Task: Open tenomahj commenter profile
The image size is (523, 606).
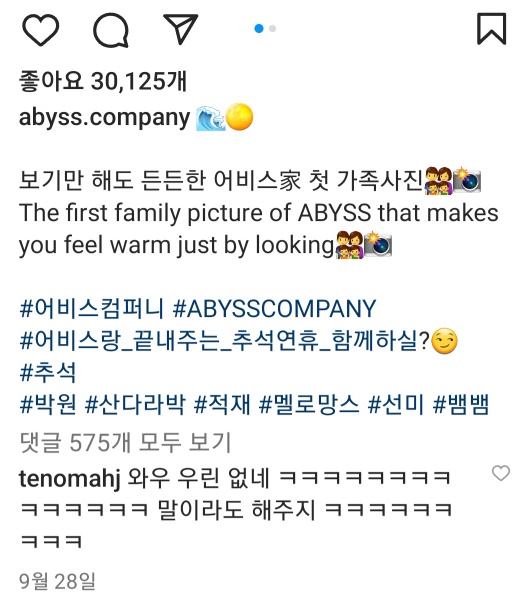Action: coord(70,478)
